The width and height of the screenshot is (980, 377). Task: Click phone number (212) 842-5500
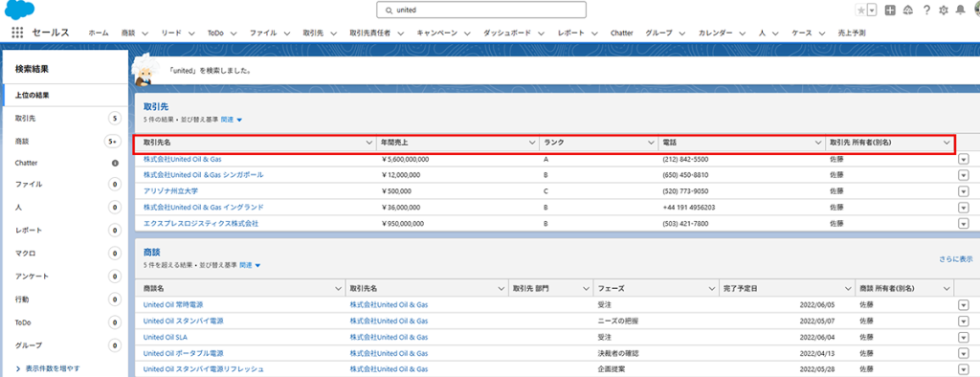point(685,160)
